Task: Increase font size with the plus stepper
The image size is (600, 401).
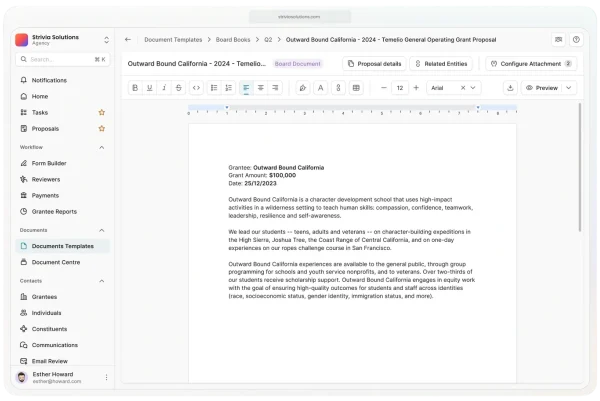Action: (417, 88)
